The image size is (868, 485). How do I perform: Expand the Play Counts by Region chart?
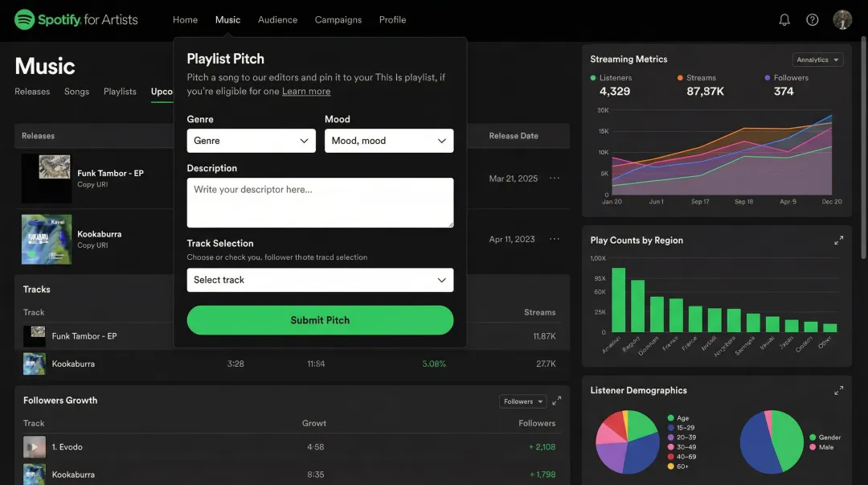click(838, 240)
